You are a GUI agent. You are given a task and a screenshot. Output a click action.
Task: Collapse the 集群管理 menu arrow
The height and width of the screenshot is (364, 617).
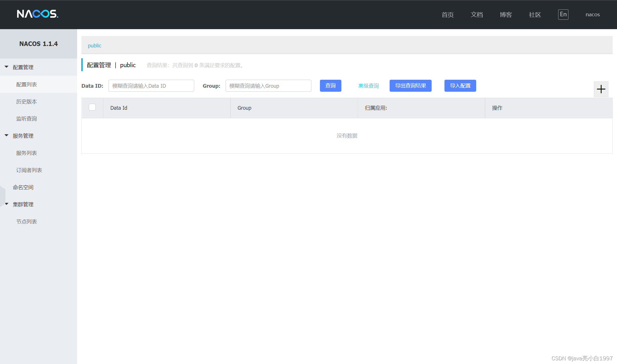point(7,204)
